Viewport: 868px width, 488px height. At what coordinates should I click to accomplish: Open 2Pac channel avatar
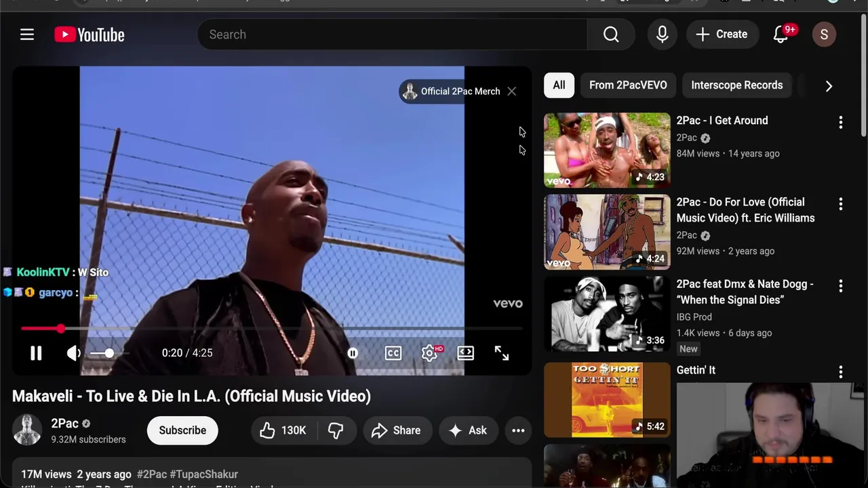pyautogui.click(x=27, y=430)
